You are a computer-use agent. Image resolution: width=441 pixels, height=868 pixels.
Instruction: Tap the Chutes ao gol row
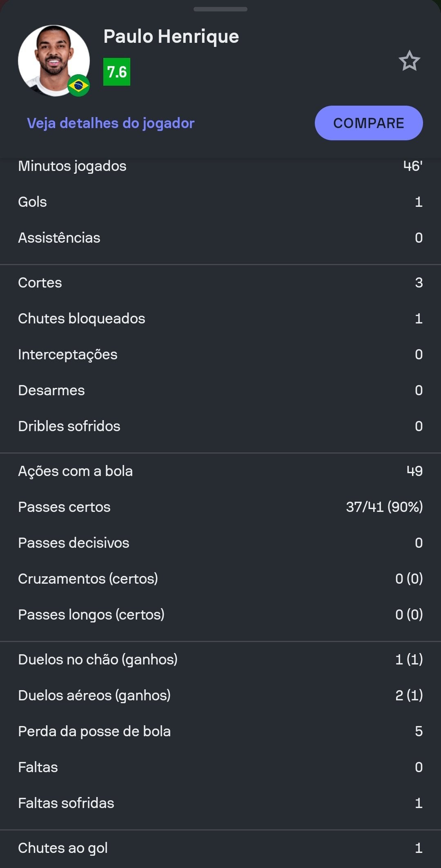pyautogui.click(x=220, y=848)
